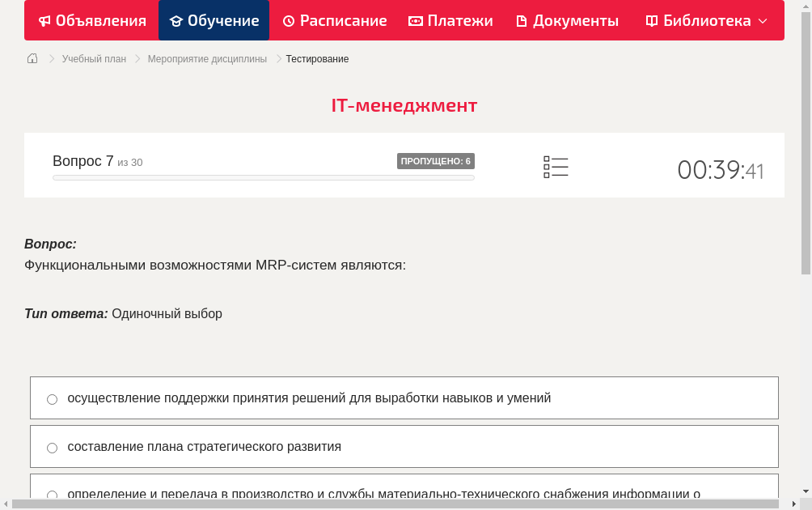The width and height of the screenshot is (812, 510).
Task: Click the test progress bar
Action: [263, 177]
